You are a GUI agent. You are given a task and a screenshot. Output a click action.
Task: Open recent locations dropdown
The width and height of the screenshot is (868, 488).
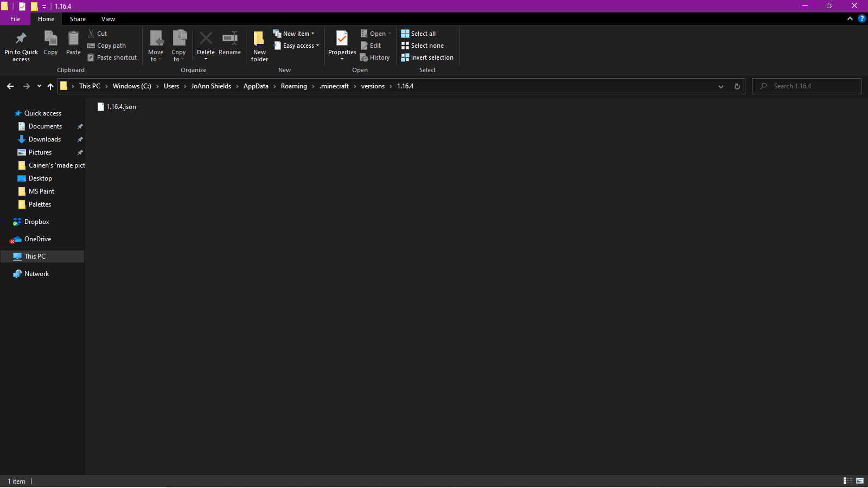click(x=39, y=86)
